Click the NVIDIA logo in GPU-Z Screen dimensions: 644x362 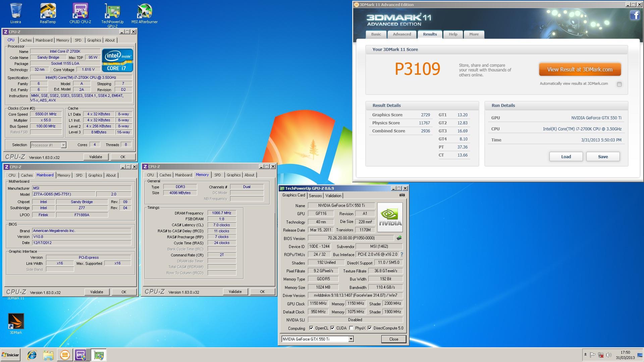coord(390,217)
